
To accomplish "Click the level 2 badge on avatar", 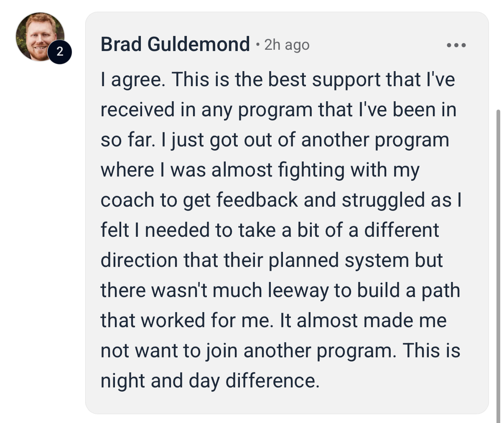I will [60, 51].
